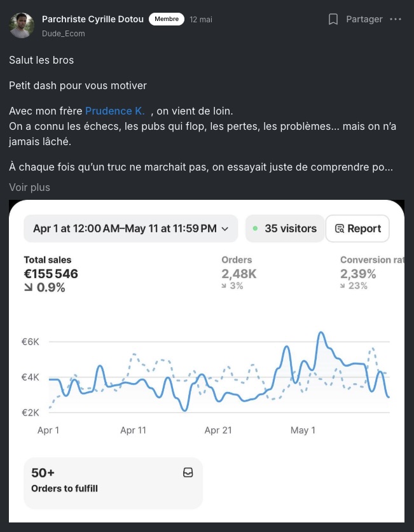Click the Partager share button
The height and width of the screenshot is (532, 414).
(x=364, y=19)
